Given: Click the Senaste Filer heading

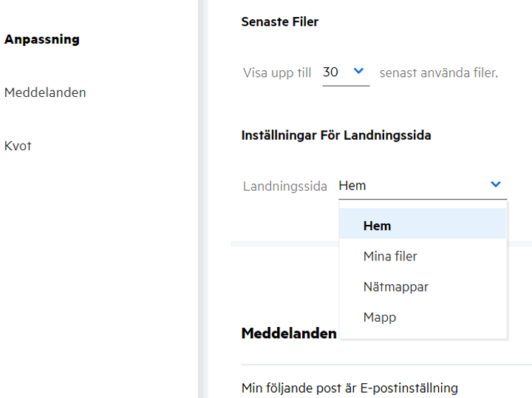Looking at the screenshot, I should click(x=280, y=22).
